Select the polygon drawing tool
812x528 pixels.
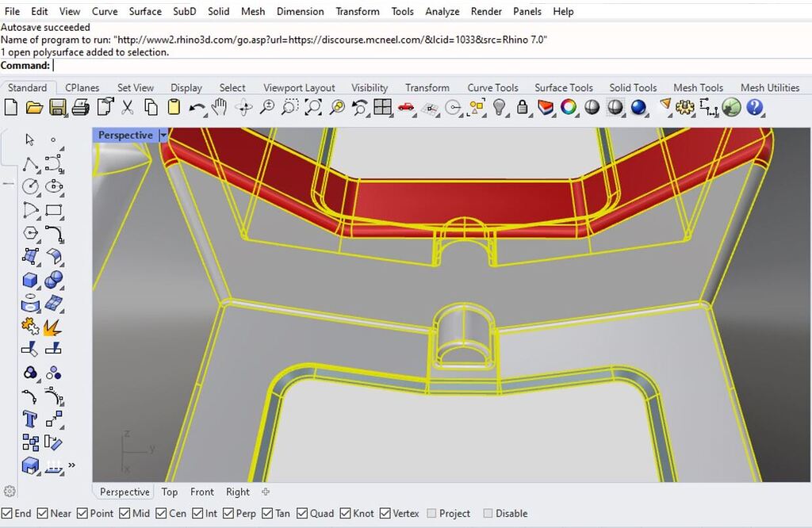pyautogui.click(x=29, y=233)
